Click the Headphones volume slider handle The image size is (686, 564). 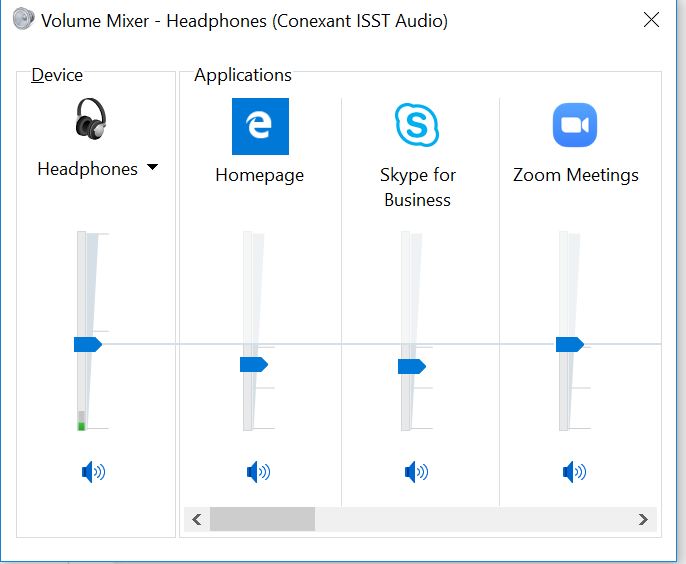click(x=88, y=344)
